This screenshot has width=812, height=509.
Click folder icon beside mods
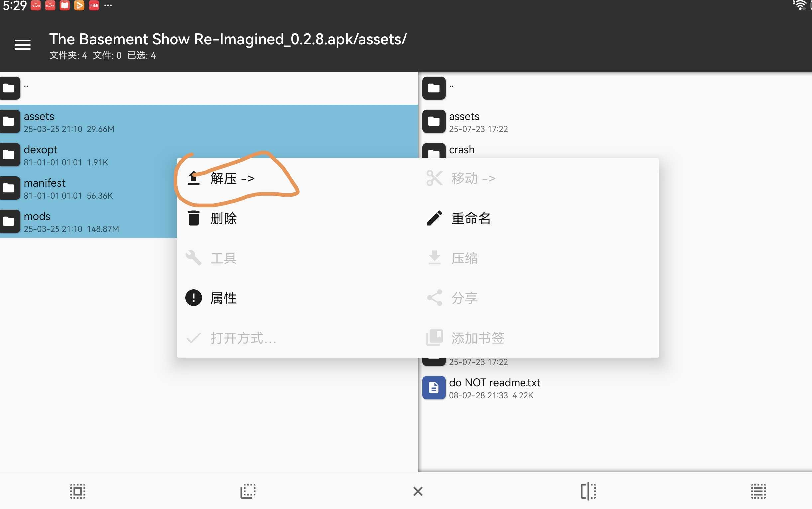pos(9,222)
